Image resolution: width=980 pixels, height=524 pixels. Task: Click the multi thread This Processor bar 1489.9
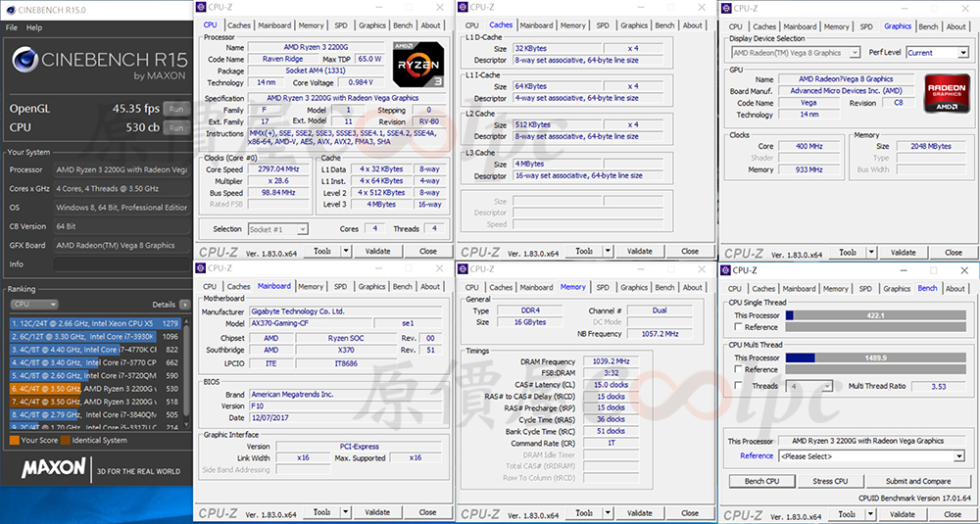click(875, 357)
